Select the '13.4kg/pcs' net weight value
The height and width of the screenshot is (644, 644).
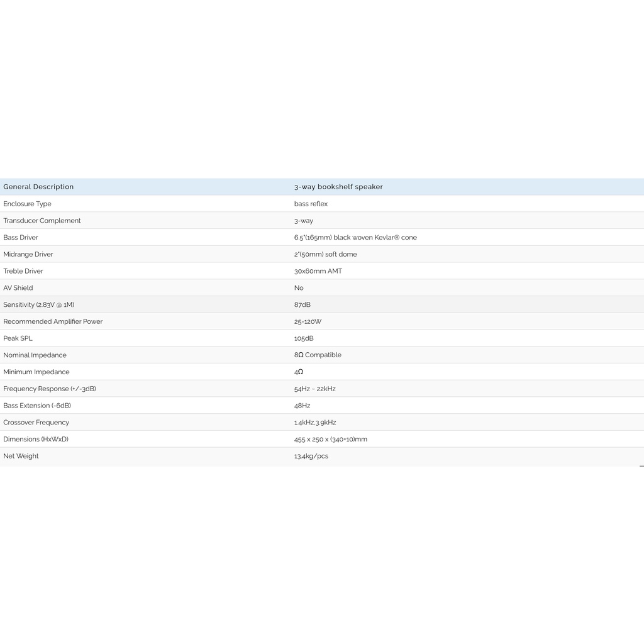311,456
